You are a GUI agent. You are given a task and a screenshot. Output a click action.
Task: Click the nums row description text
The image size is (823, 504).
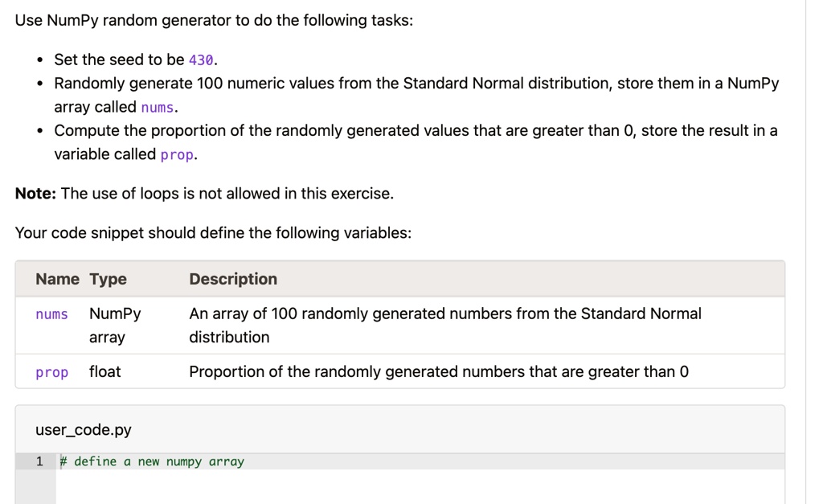pyautogui.click(x=445, y=326)
